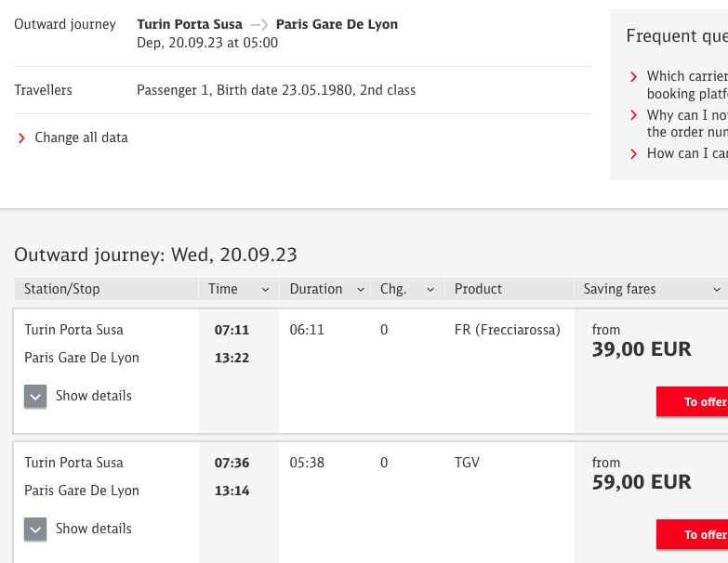Open Change all data link
The image size is (728, 563).
click(x=81, y=137)
